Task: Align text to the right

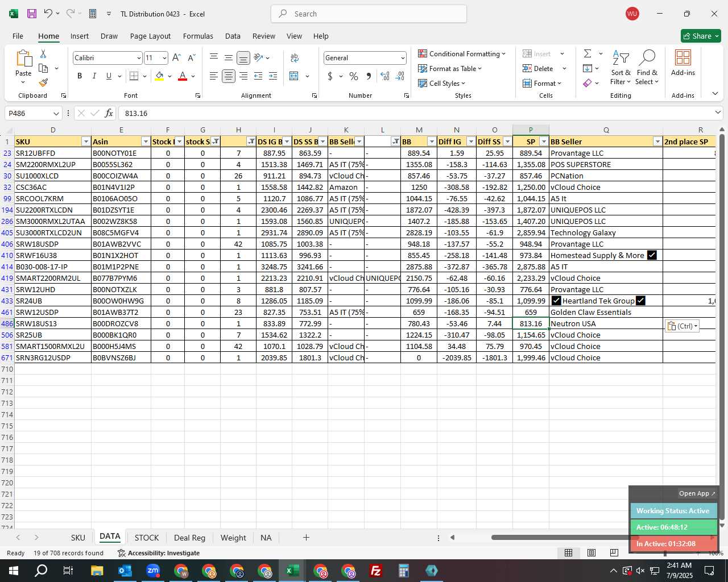Action: 243,76
